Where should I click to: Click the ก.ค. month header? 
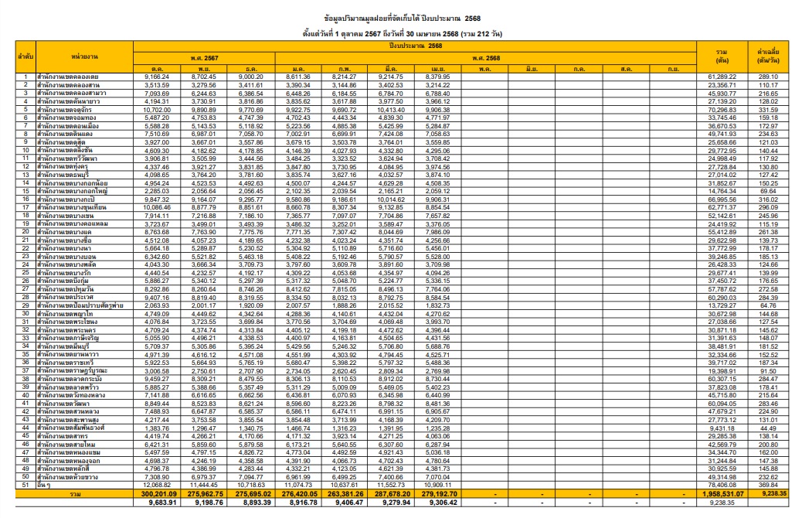[579, 68]
